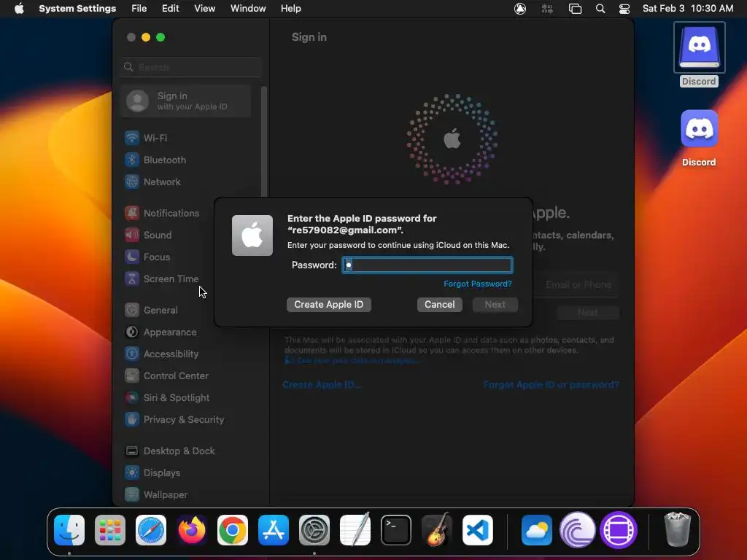Launch Firefox from the Dock
Screen dimensions: 747x560
point(192,530)
